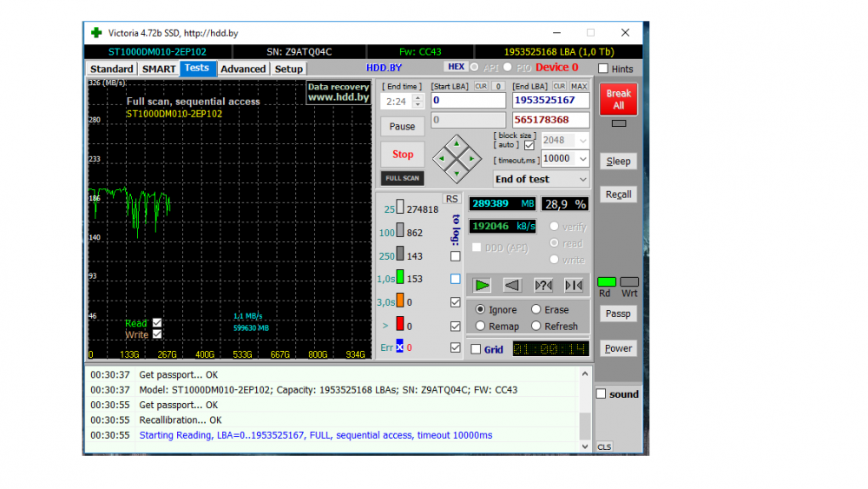Click the HEX toggle button

click(x=456, y=67)
